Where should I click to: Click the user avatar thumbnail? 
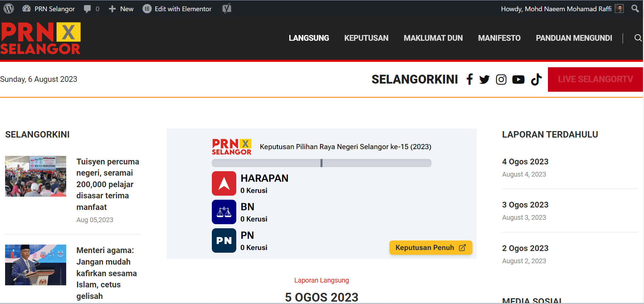[619, 9]
